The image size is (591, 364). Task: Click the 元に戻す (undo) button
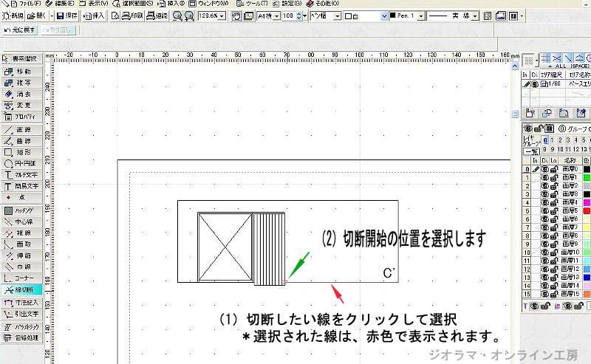coord(19,30)
